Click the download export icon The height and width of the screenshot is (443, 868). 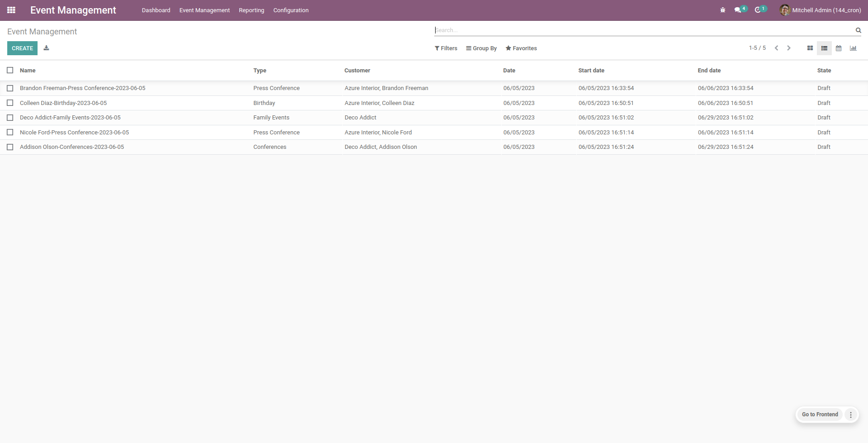46,48
